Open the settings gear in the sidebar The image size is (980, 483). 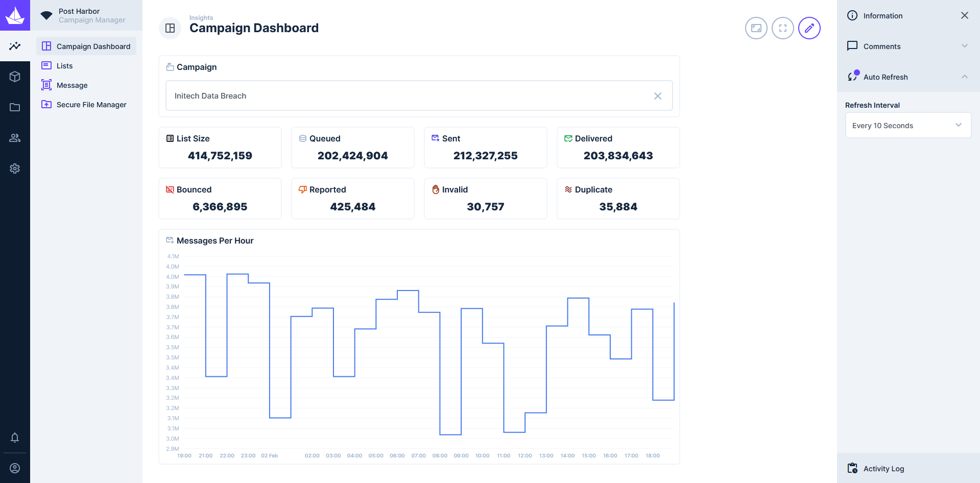click(15, 168)
